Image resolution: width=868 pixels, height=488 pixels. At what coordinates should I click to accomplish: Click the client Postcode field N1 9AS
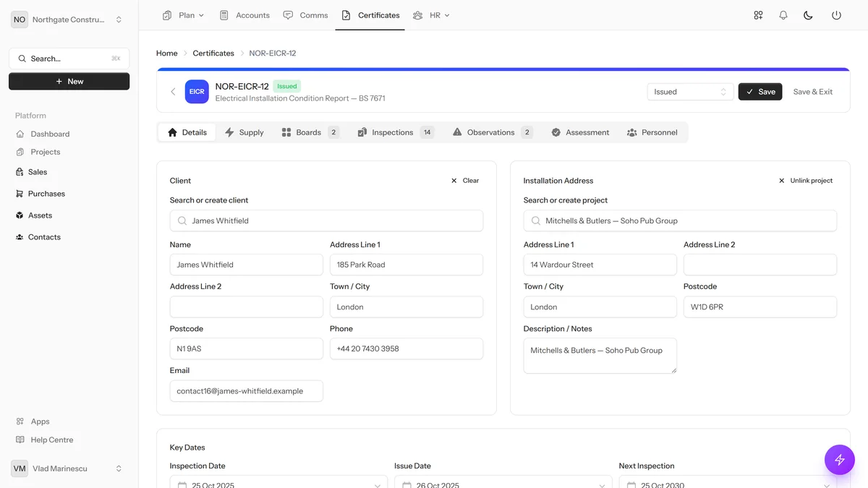(x=247, y=348)
